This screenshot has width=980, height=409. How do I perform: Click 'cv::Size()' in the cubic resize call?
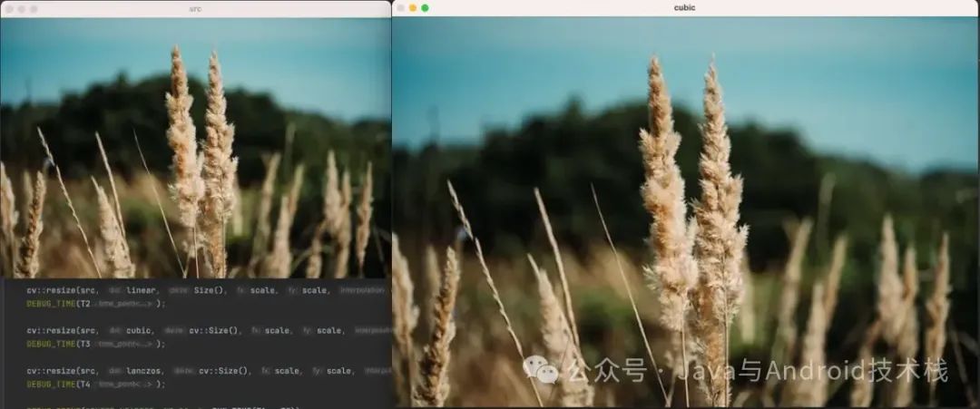point(214,330)
